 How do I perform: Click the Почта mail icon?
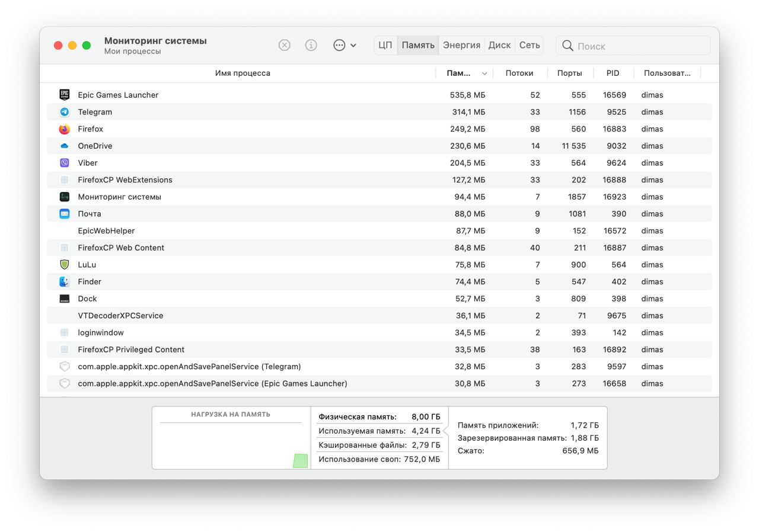coord(65,214)
